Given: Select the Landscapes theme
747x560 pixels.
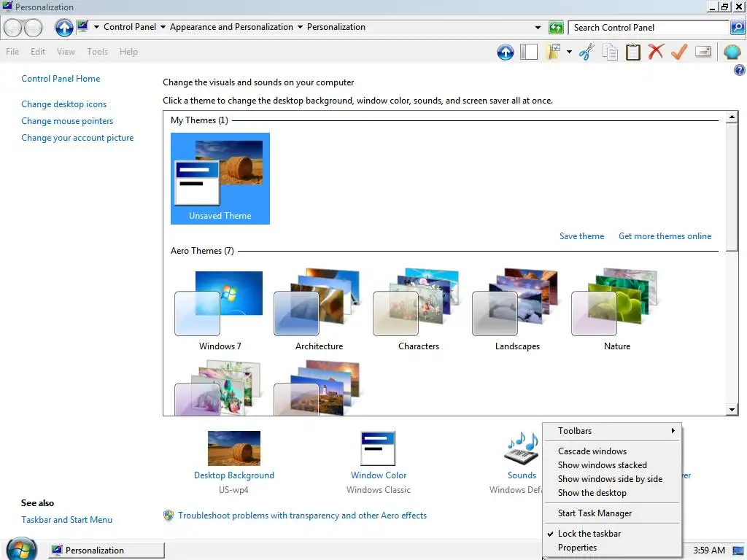Looking at the screenshot, I should (517, 309).
